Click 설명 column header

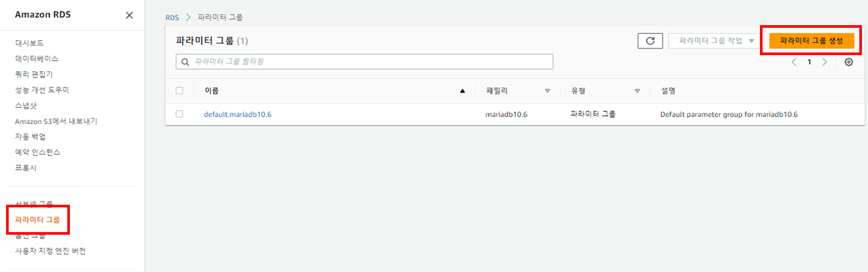point(668,91)
